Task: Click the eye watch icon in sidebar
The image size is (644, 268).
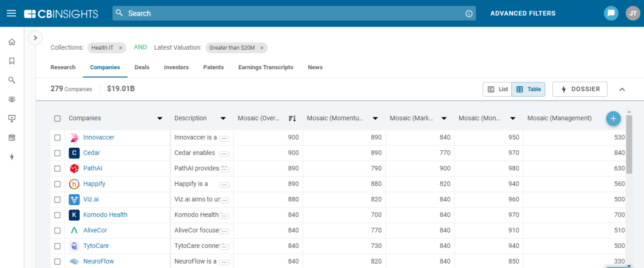Action: coord(11,99)
